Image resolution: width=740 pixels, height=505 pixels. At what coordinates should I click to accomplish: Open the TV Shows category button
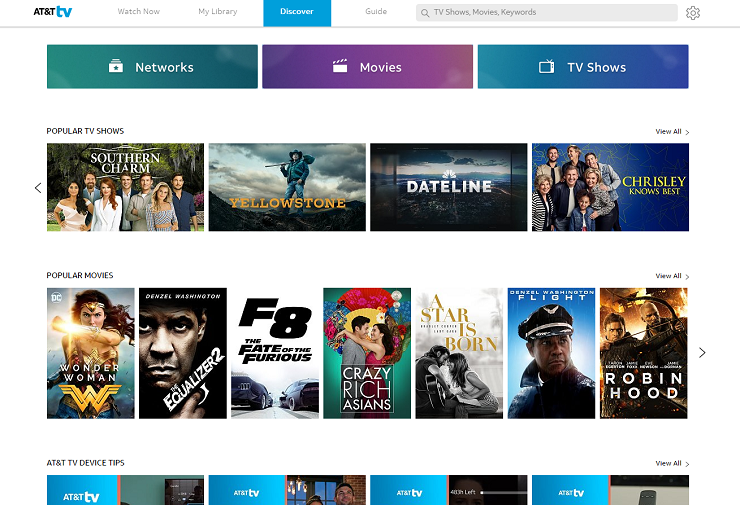tap(583, 67)
